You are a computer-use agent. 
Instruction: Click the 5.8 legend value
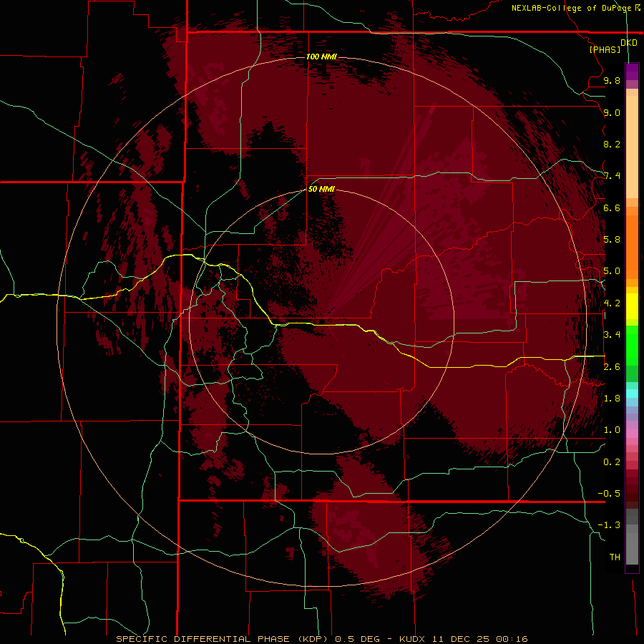click(612, 239)
